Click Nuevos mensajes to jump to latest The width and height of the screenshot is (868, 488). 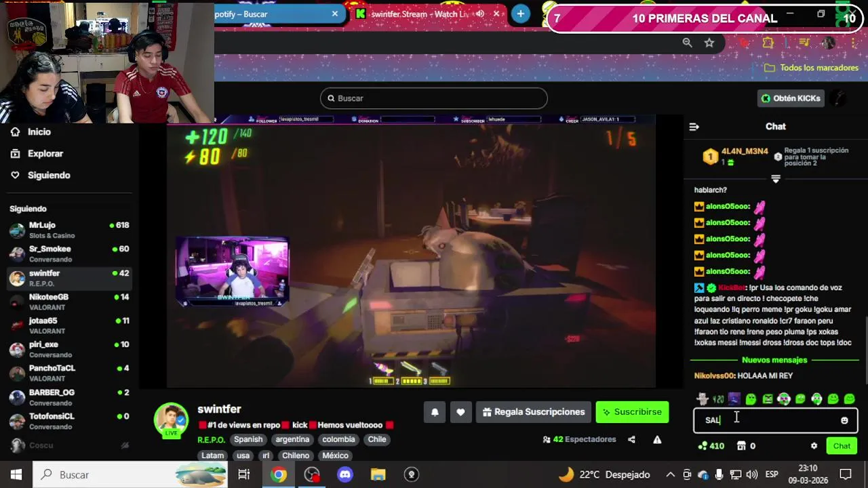pyautogui.click(x=774, y=361)
